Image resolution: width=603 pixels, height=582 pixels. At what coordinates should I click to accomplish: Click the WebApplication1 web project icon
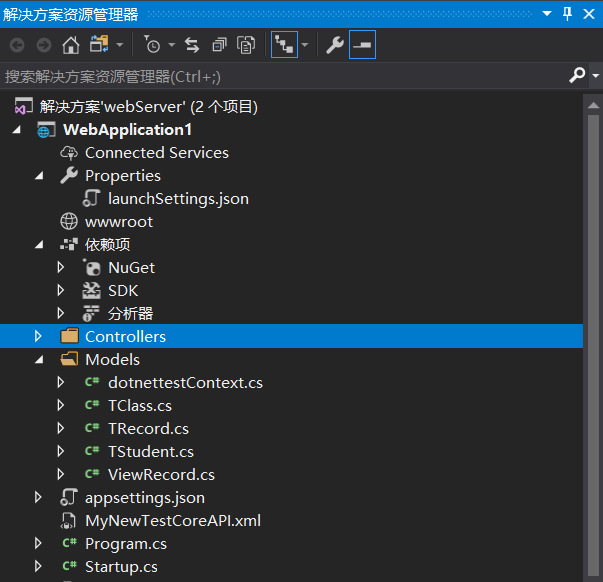(46, 130)
